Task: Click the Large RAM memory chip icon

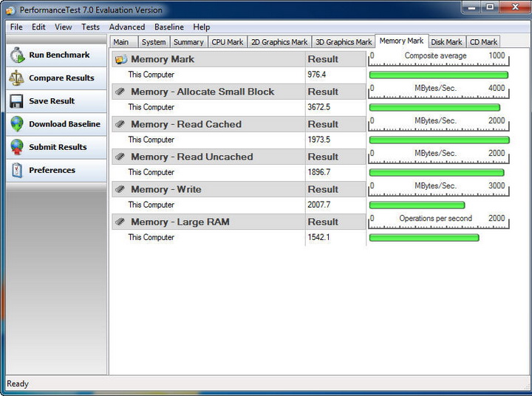Action: click(x=120, y=222)
